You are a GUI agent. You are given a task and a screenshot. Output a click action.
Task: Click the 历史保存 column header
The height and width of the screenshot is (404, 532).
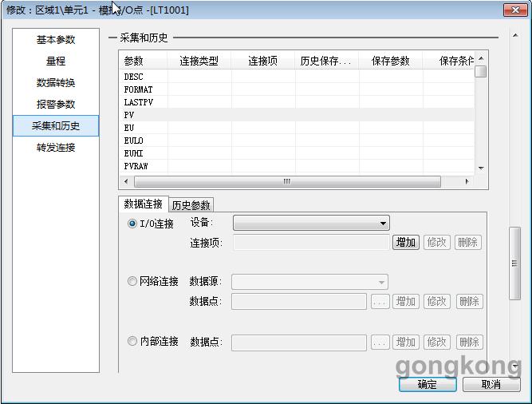point(327,61)
